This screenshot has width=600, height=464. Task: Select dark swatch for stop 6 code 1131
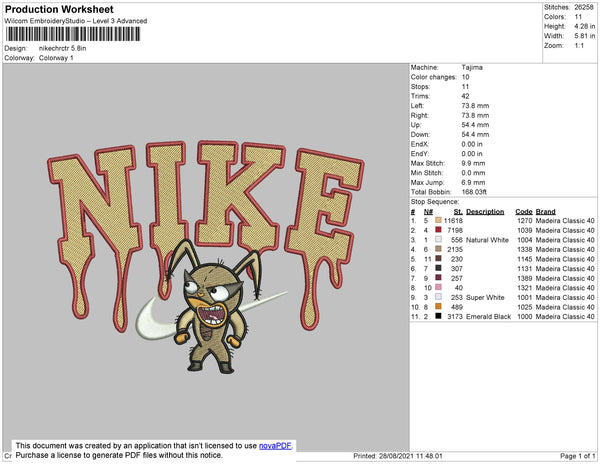(x=438, y=269)
